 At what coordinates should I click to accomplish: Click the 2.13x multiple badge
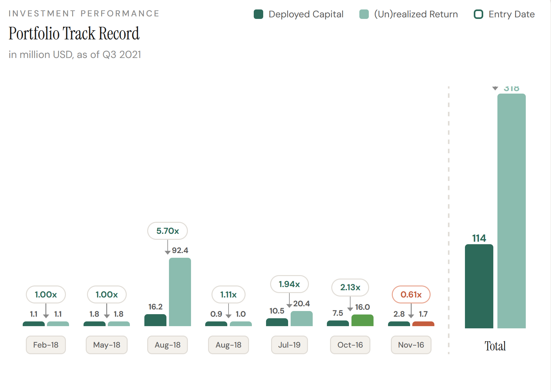350,287
